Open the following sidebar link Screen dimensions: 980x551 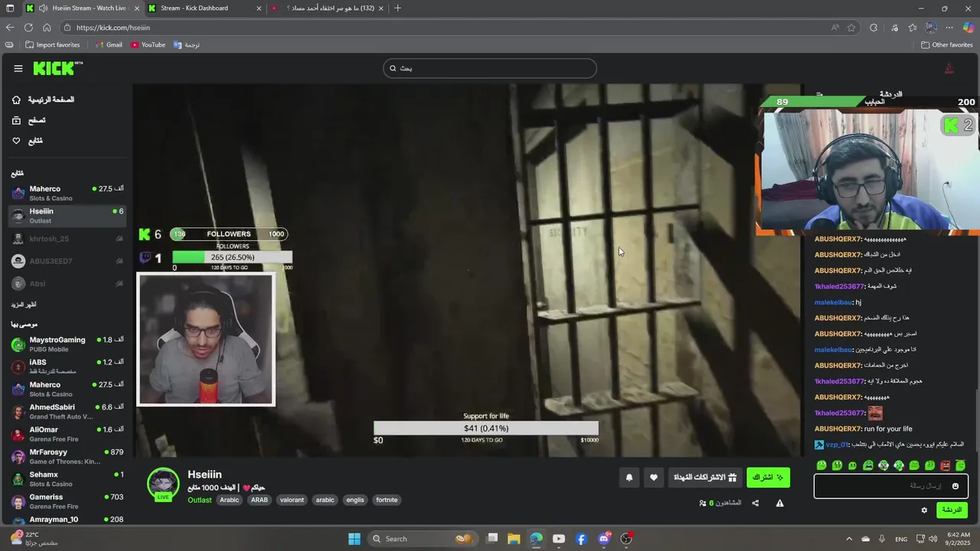(x=28, y=141)
